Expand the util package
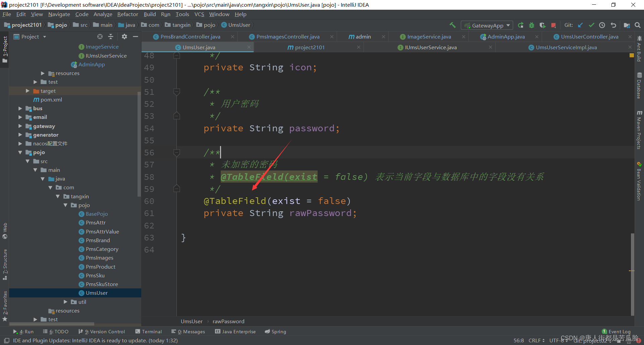 click(65, 302)
